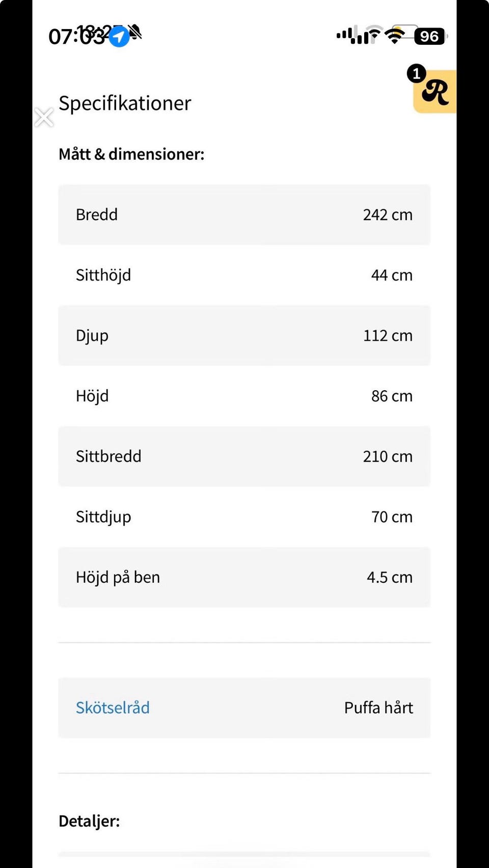The image size is (489, 868).
Task: Select the Sittbredd 210 cm row
Action: pyautogui.click(x=244, y=456)
